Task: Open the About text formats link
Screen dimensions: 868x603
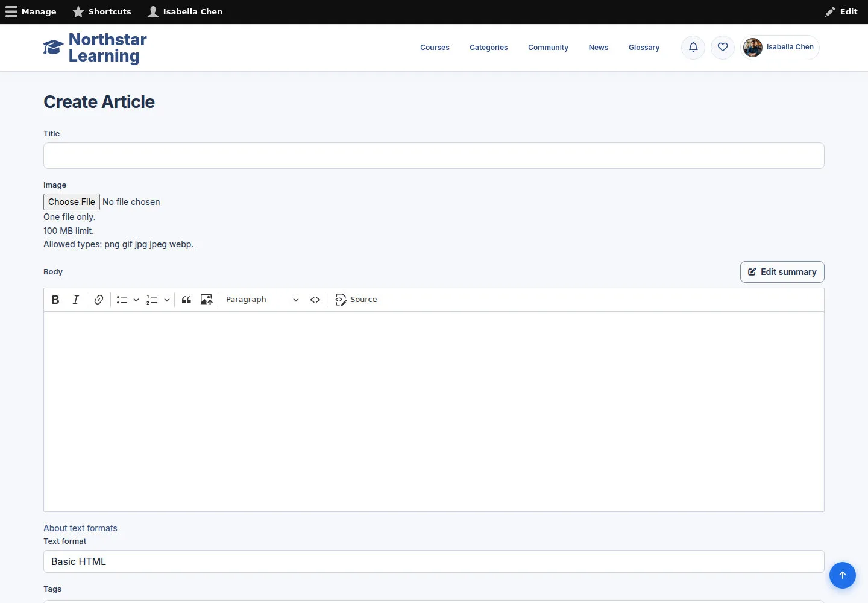Action: [80, 528]
